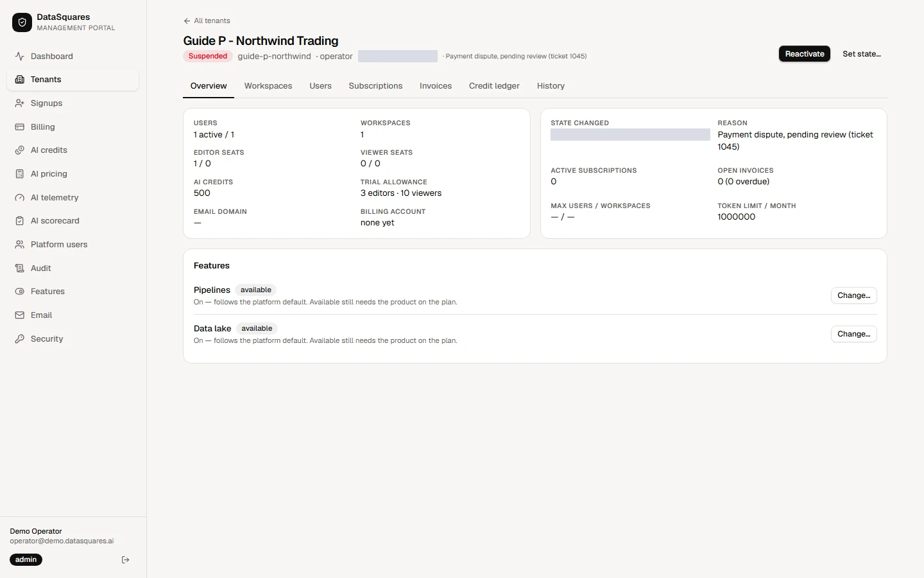Click the log out icon near admin badge
This screenshot has height=578, width=924.
click(x=126, y=560)
